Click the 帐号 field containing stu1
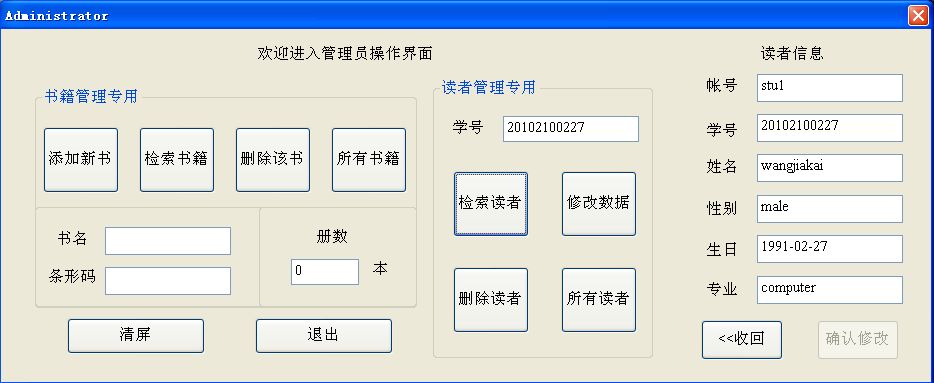 tap(830, 88)
